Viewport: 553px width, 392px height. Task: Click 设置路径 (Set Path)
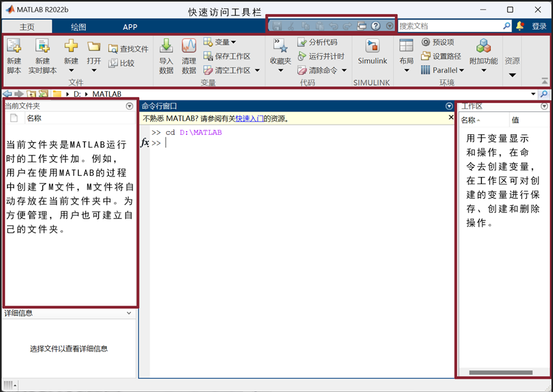tap(441, 56)
